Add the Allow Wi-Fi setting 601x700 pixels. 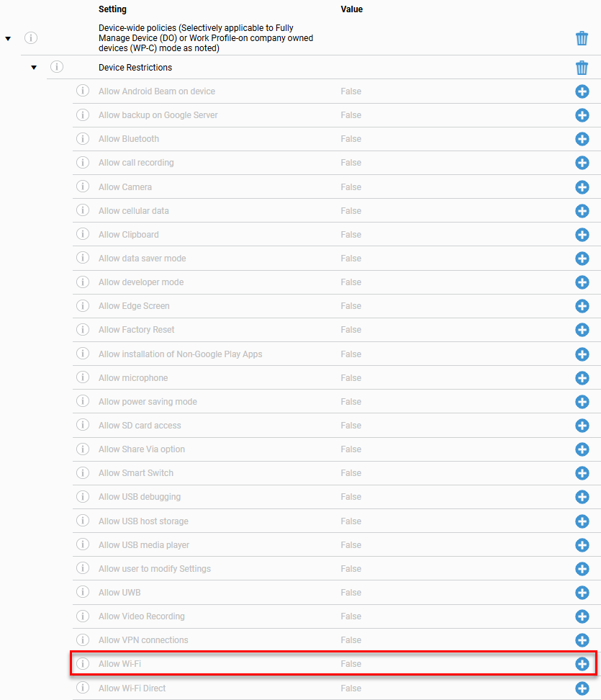coord(582,664)
